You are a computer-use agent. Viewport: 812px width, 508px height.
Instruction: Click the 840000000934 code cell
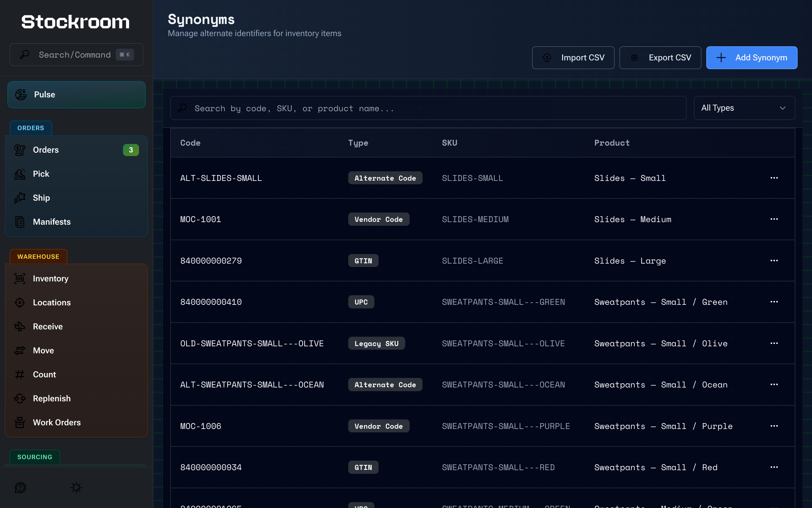(211, 467)
